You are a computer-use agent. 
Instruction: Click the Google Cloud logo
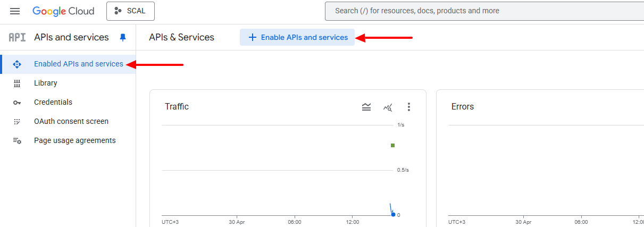click(x=63, y=11)
